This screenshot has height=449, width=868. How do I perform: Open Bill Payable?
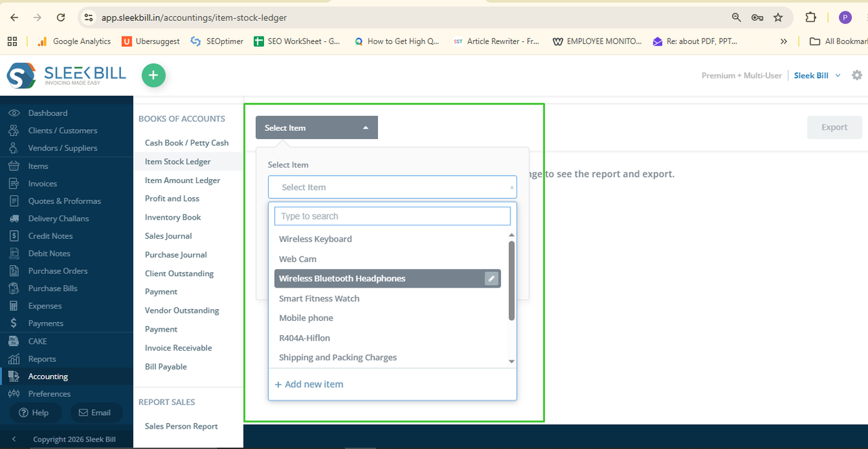[166, 366]
